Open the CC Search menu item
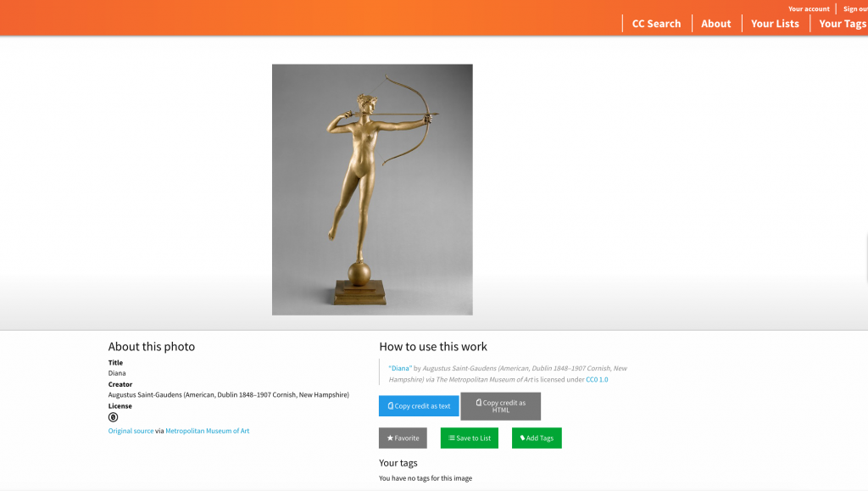The height and width of the screenshot is (491, 868). point(657,24)
